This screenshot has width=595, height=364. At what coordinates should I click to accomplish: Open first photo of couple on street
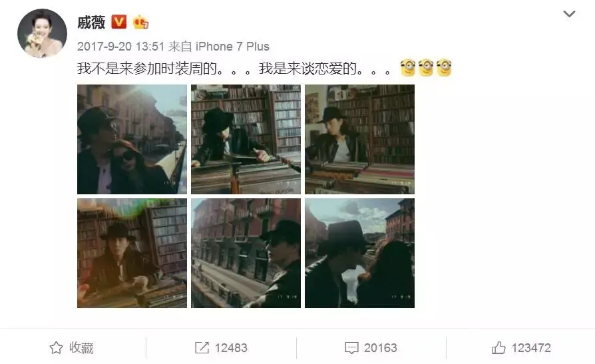point(132,139)
